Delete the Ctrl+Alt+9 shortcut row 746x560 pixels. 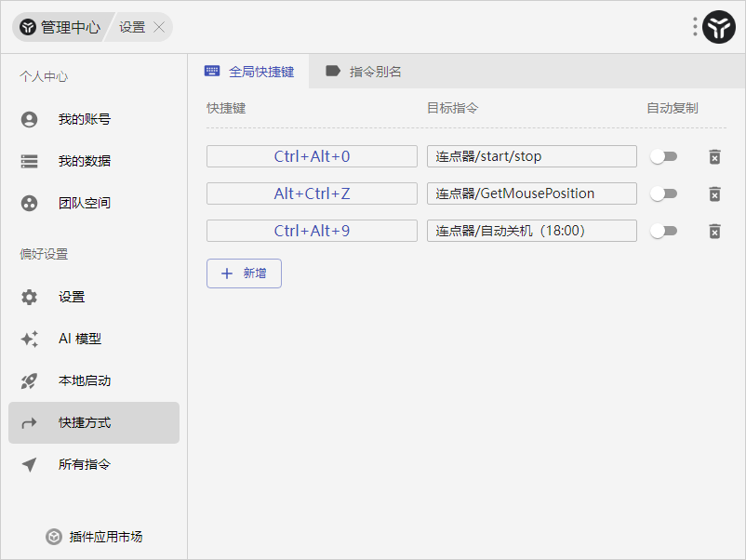714,231
